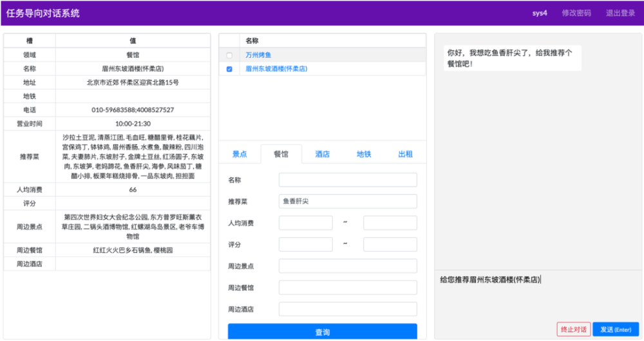Image resolution: width=644 pixels, height=341 pixels.
Task: Click the 评分 maximum input
Action: [390, 244]
